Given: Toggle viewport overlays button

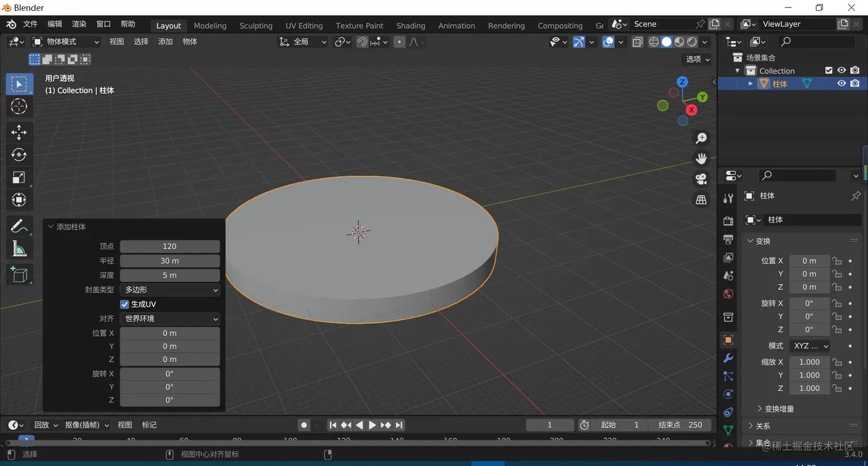Looking at the screenshot, I should [x=609, y=42].
